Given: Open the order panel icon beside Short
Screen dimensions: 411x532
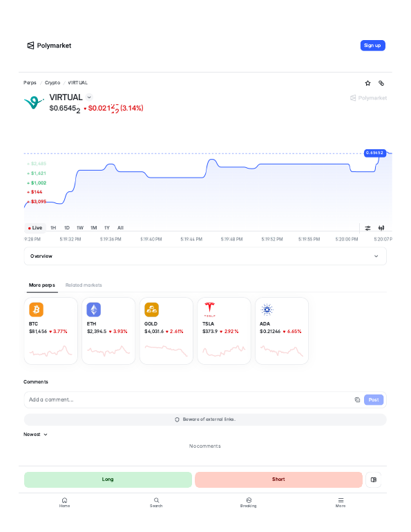Looking at the screenshot, I should 374,479.
